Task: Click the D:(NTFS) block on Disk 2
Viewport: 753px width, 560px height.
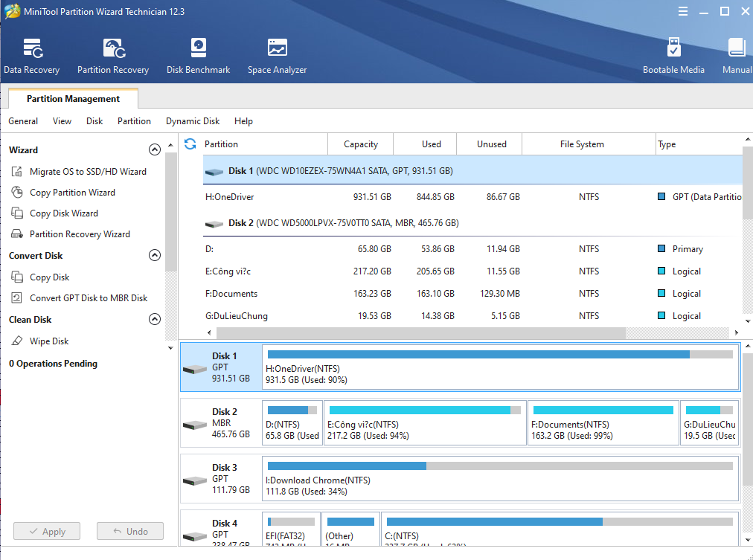Action: pos(292,423)
